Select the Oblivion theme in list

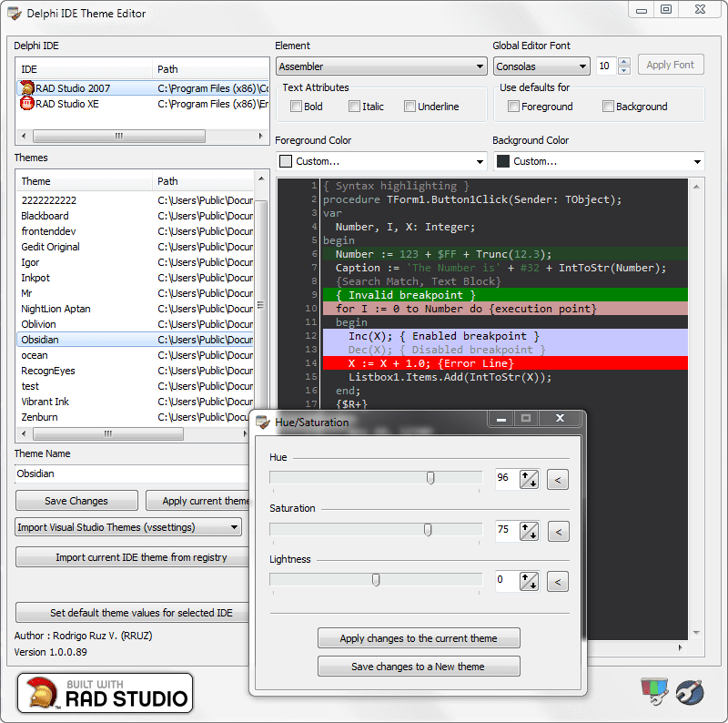pos(38,324)
